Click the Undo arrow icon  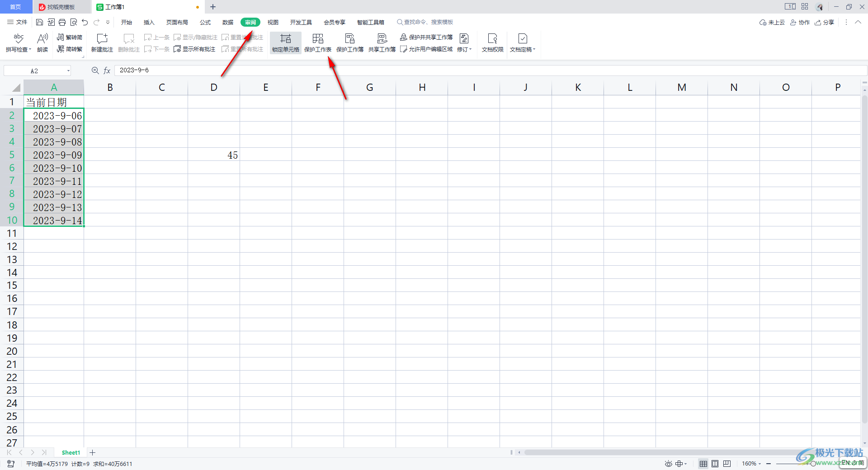tap(85, 22)
